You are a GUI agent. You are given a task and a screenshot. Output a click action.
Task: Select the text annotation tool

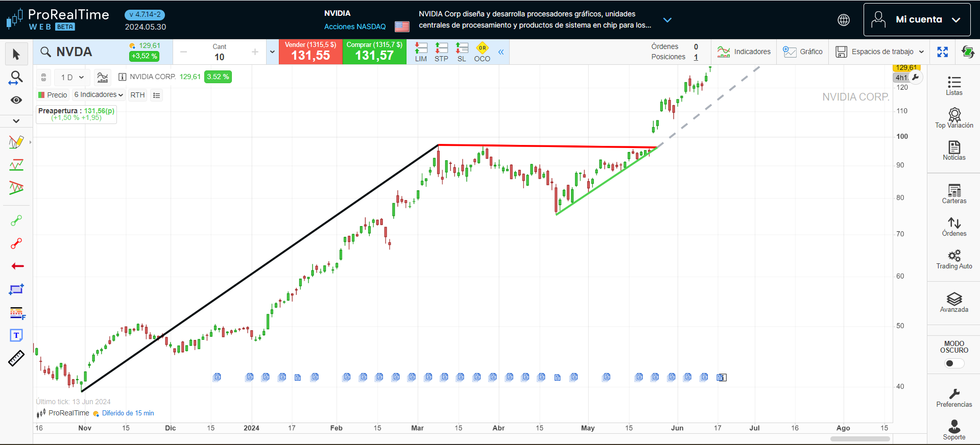(x=16, y=335)
